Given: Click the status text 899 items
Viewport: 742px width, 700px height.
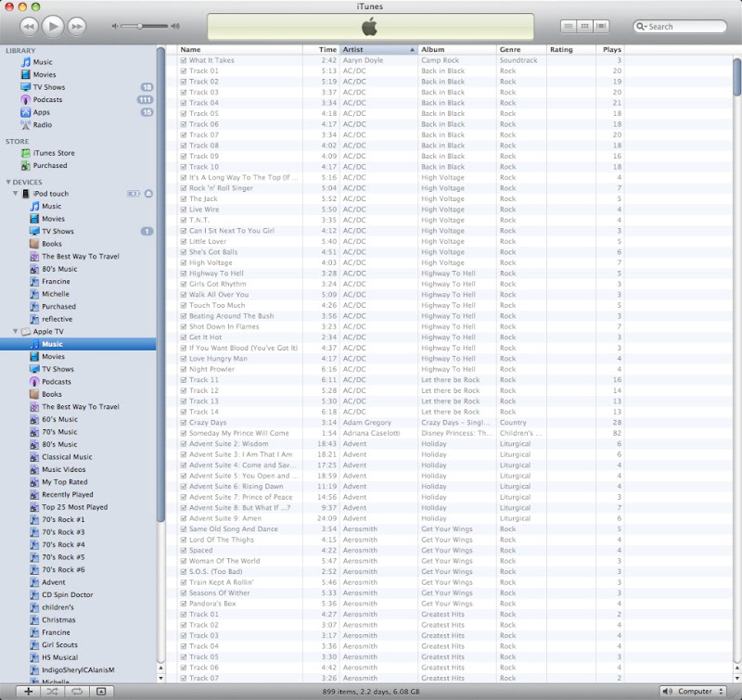Looking at the screenshot, I should (370, 692).
